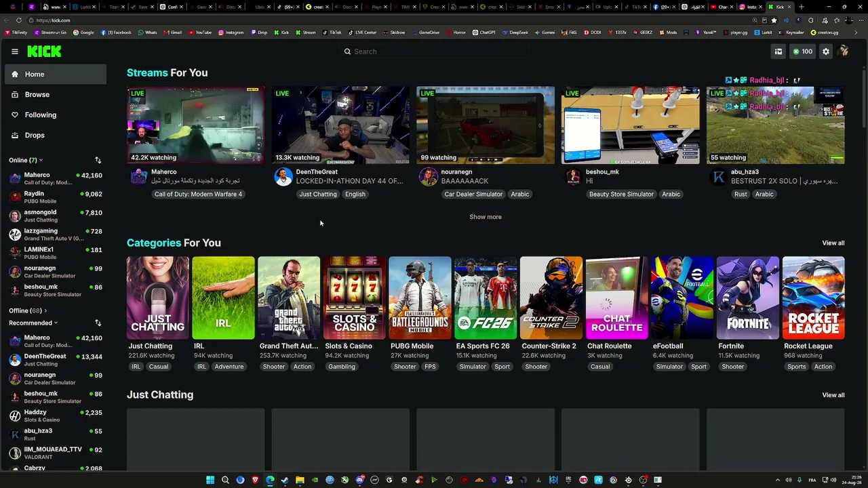Click the 100 points balance button
Viewport: 868px width, 488px height.
coord(802,52)
